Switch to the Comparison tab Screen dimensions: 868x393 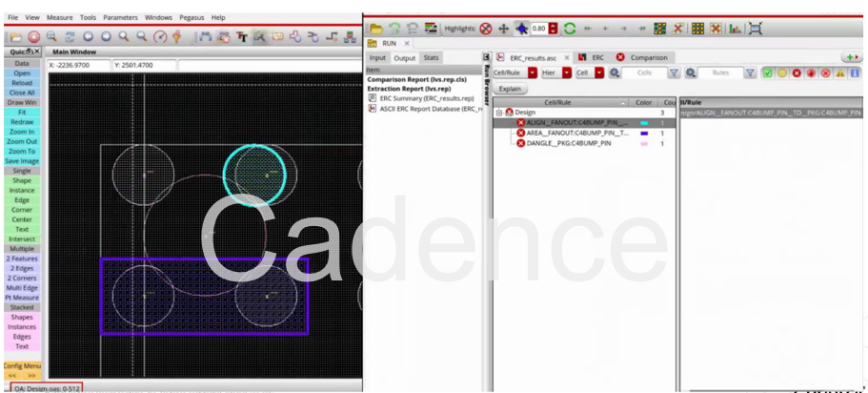[x=648, y=58]
